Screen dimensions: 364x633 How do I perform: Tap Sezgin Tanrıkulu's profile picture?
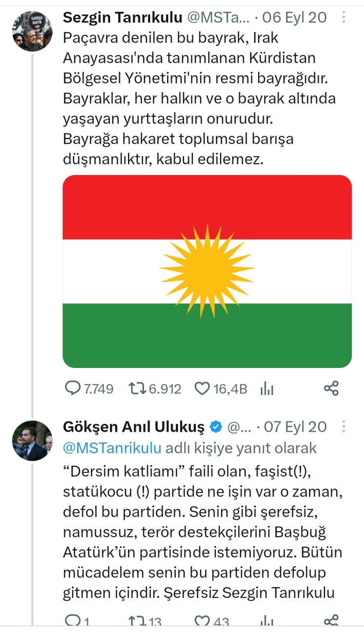(x=32, y=31)
